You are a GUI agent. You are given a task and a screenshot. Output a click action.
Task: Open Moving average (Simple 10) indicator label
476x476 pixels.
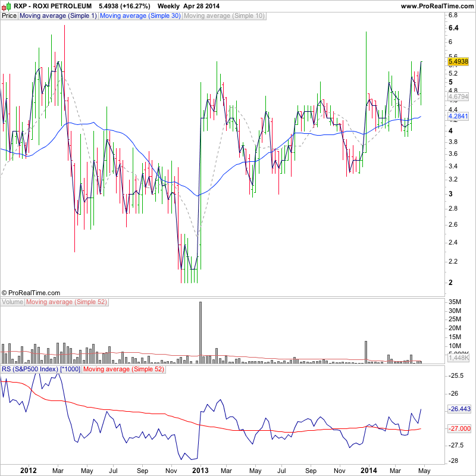coord(224,16)
